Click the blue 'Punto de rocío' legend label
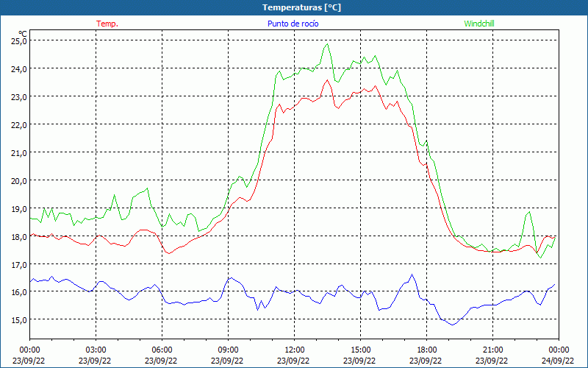Screen dimensions: 588x368 [x=293, y=24]
